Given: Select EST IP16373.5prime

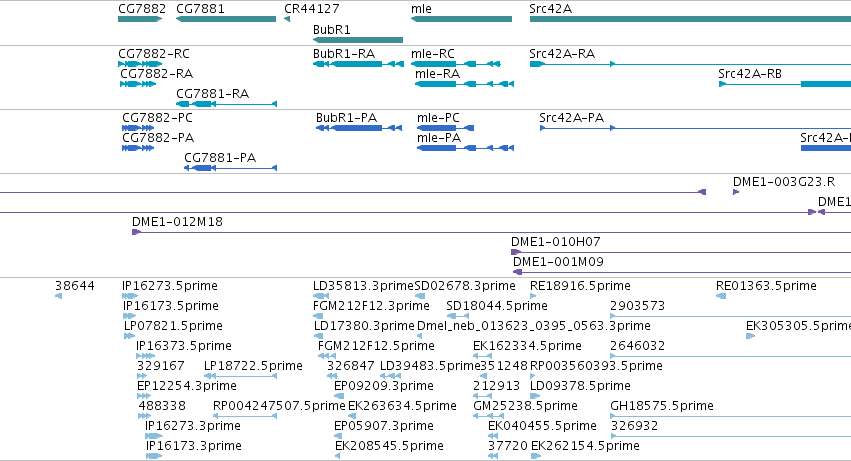Looking at the screenshot, I should pos(183,346).
